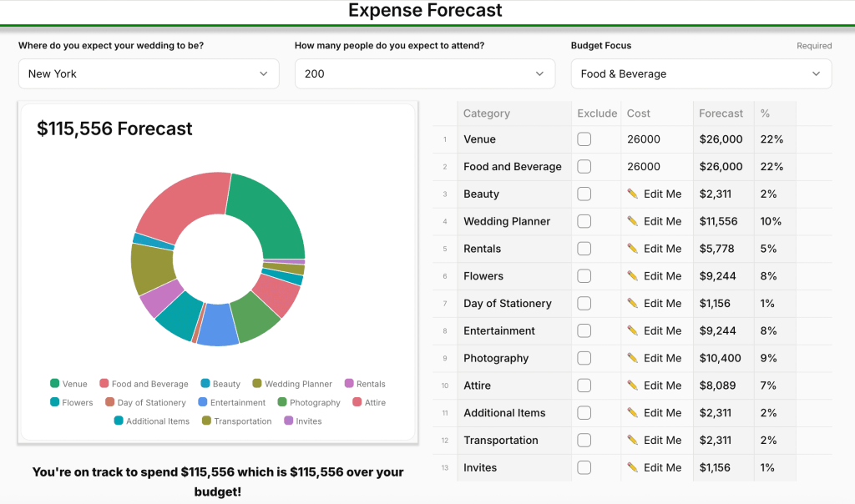Open the wedding location dropdown showing New York
Screen dimensions: 855x504
(x=149, y=73)
